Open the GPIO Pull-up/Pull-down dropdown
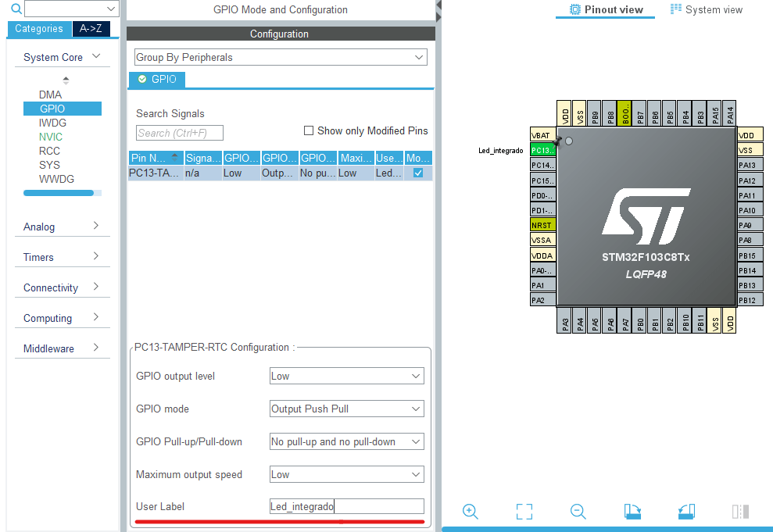 click(x=346, y=442)
